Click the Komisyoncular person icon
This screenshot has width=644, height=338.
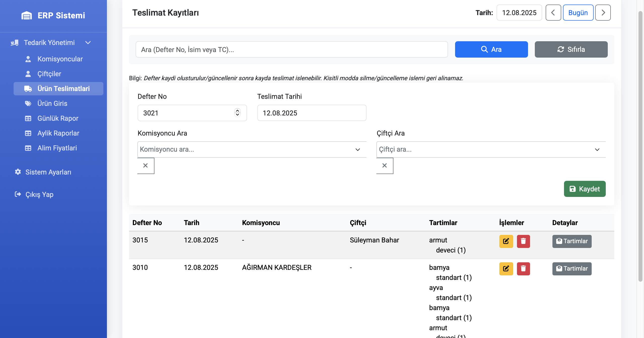[x=28, y=59]
